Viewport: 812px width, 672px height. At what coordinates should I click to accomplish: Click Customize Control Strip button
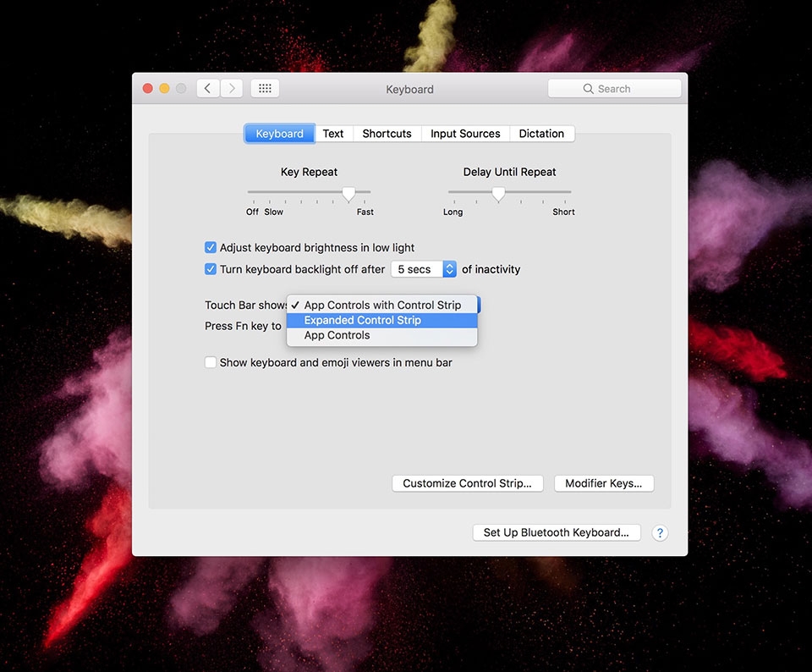[x=468, y=483]
